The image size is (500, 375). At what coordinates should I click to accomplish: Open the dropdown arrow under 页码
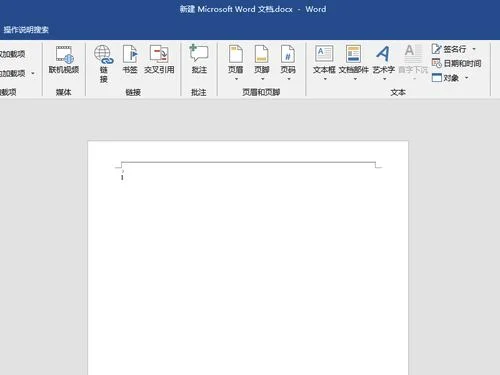289,79
